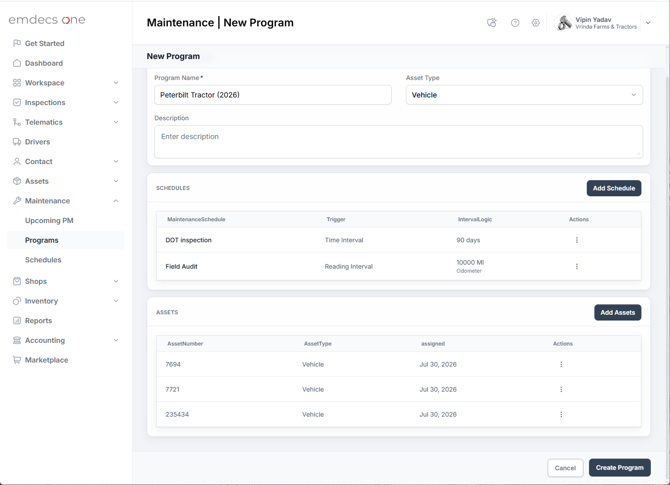The width and height of the screenshot is (670, 485).
Task: Open actions menu for asset 7694
Action: pos(561,364)
